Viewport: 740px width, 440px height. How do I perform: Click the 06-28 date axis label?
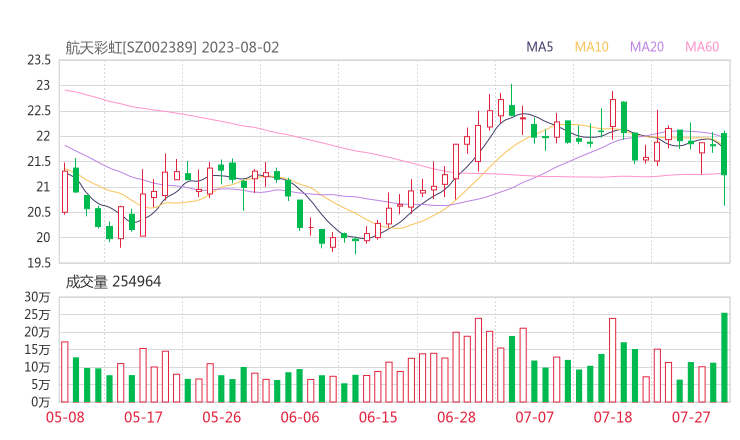[456, 417]
